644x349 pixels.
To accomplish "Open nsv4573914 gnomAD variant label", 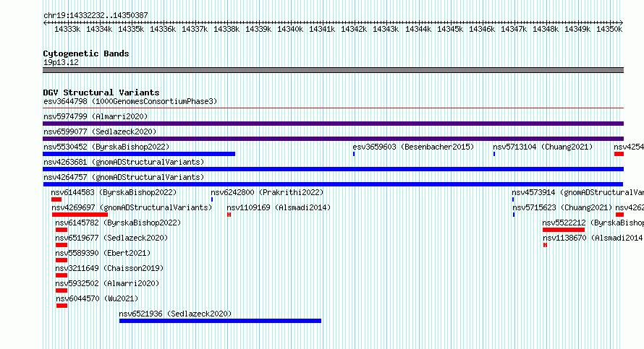I will point(577,192).
